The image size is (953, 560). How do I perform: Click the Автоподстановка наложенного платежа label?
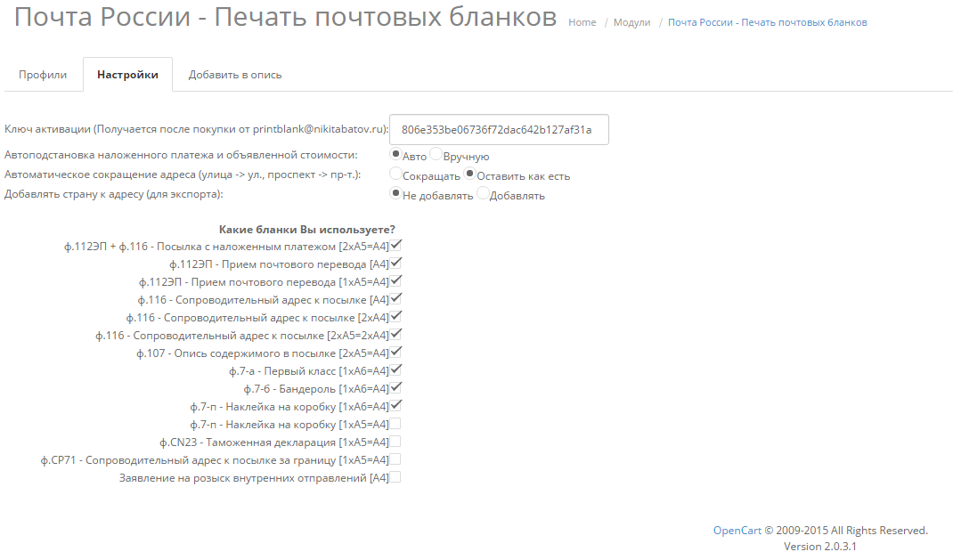coord(181,155)
